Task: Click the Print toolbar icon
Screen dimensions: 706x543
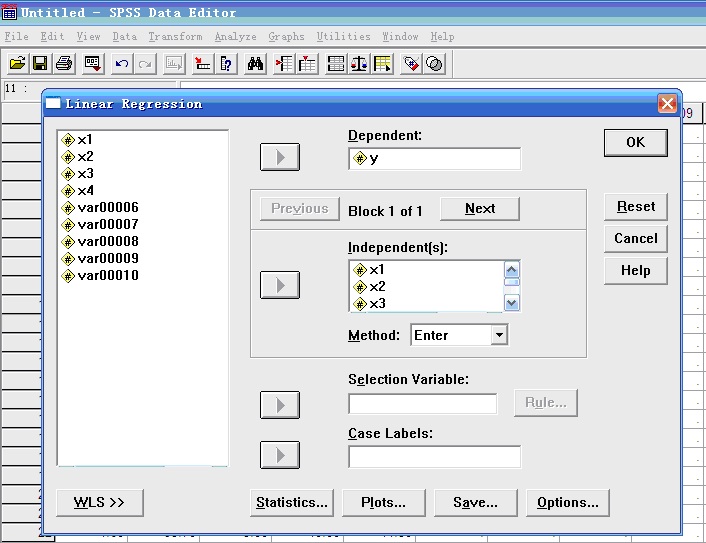Action: coord(63,63)
